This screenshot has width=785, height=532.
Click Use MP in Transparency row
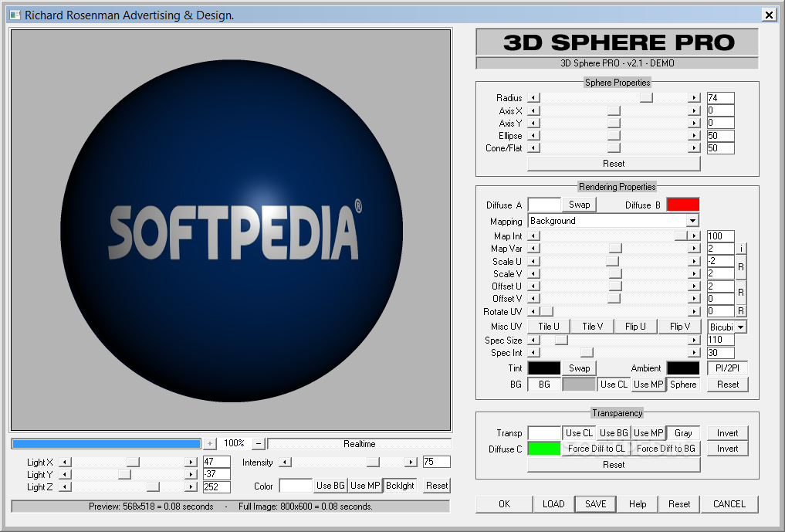click(x=648, y=433)
